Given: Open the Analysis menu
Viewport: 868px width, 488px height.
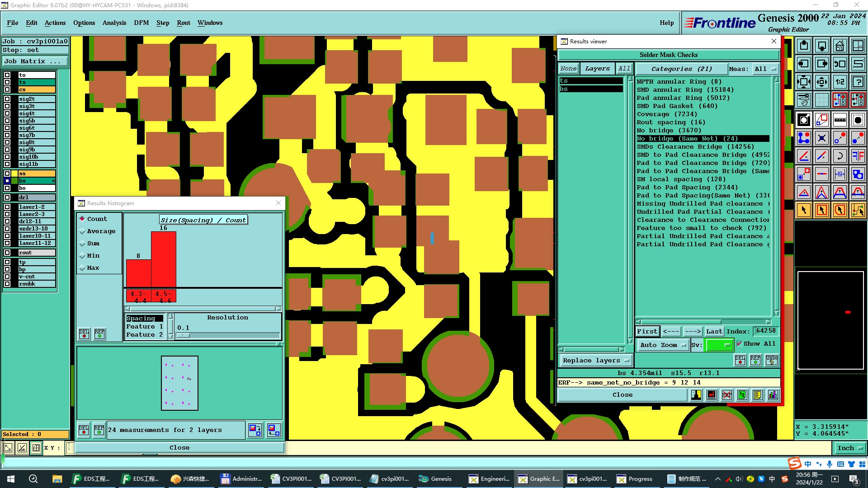Looking at the screenshot, I should click(x=114, y=23).
